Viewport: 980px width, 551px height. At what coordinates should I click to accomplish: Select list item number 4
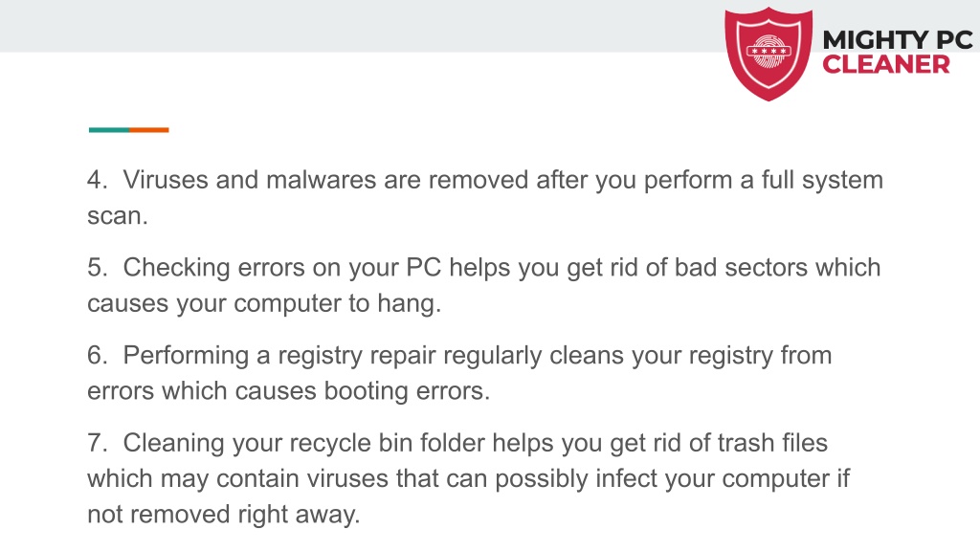click(x=485, y=197)
